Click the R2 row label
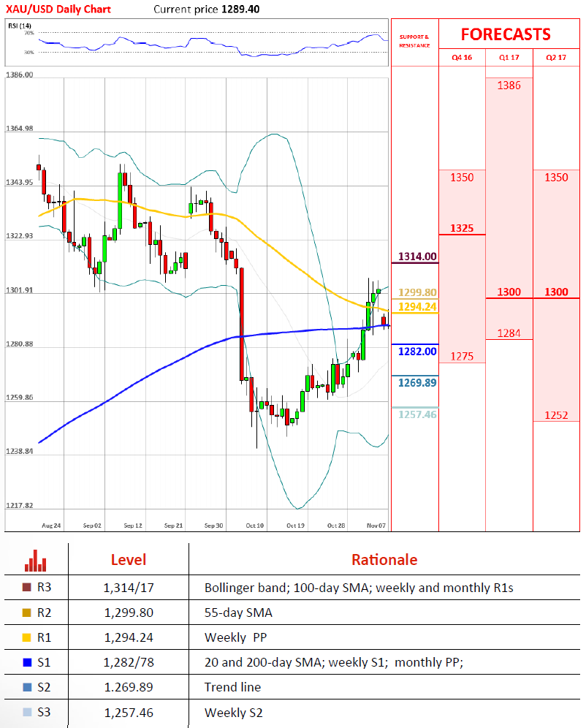 [44, 613]
